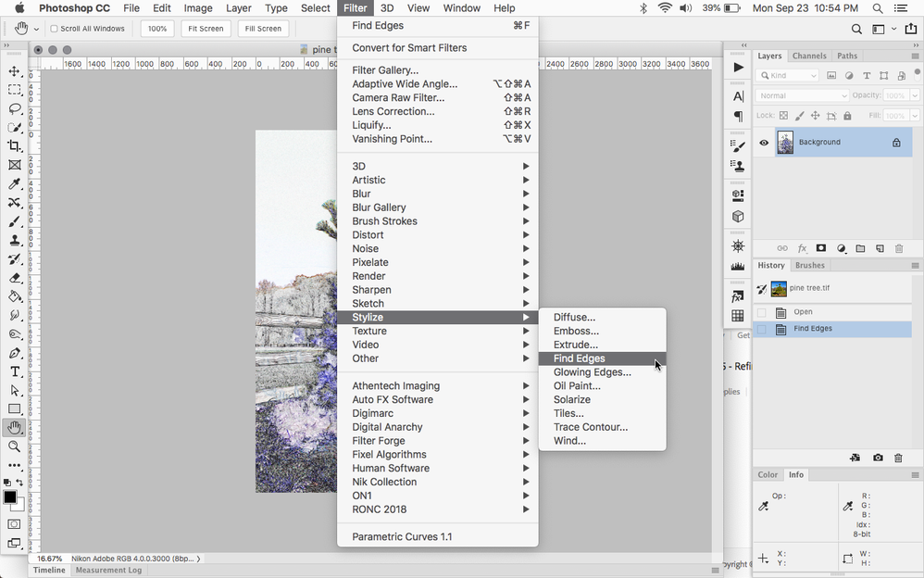Click the Fill Screen button

tap(263, 29)
